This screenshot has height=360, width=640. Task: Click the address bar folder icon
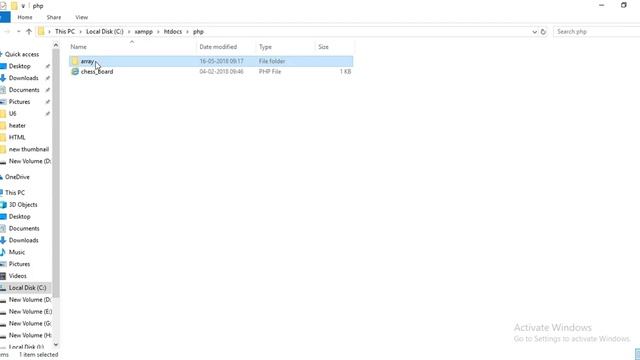pos(41,31)
